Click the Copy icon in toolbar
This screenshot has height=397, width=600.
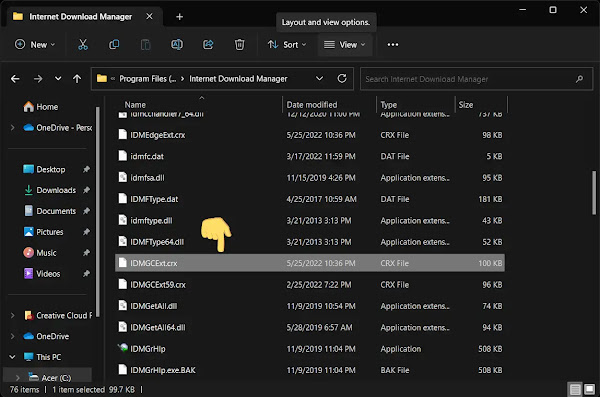114,44
